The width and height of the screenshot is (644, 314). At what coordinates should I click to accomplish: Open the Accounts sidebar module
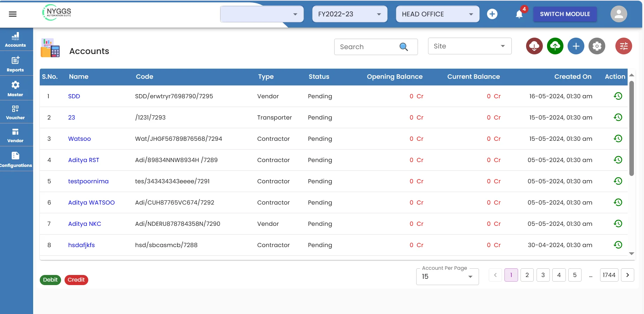tap(15, 40)
